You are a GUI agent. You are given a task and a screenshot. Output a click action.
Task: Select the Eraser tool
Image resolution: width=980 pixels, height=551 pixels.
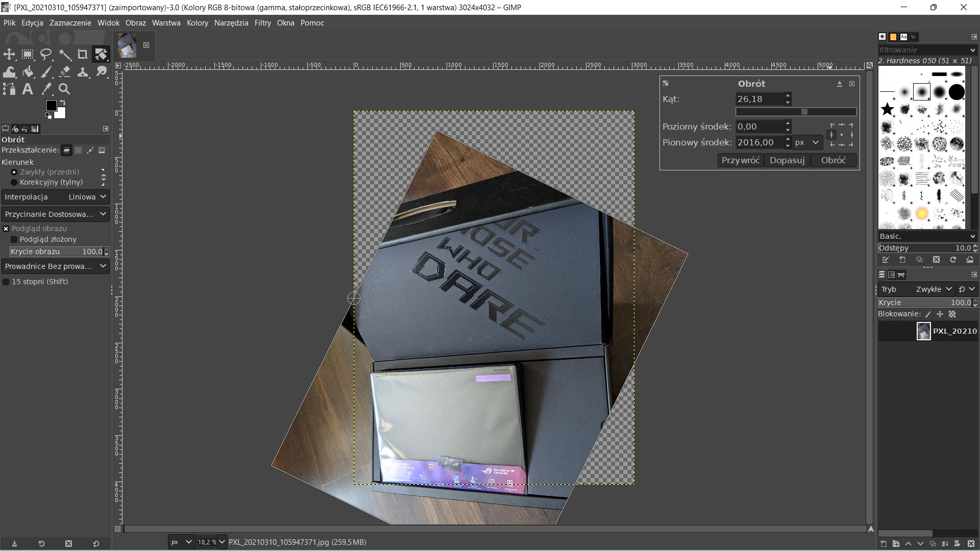coord(65,72)
